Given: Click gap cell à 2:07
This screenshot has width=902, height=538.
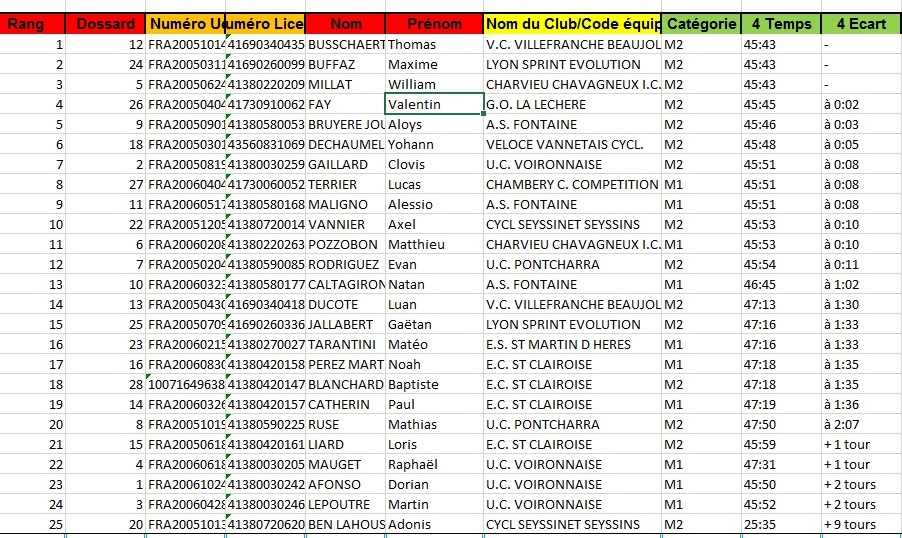Looking at the screenshot, I should [x=861, y=425].
